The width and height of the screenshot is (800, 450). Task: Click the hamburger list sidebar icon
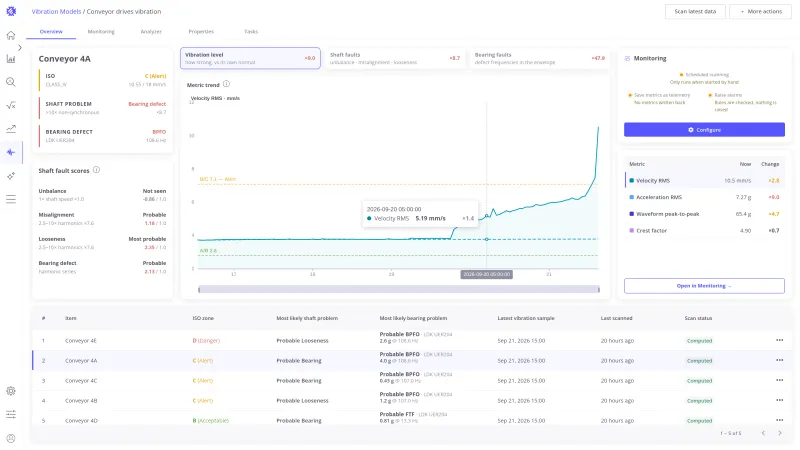(11, 199)
